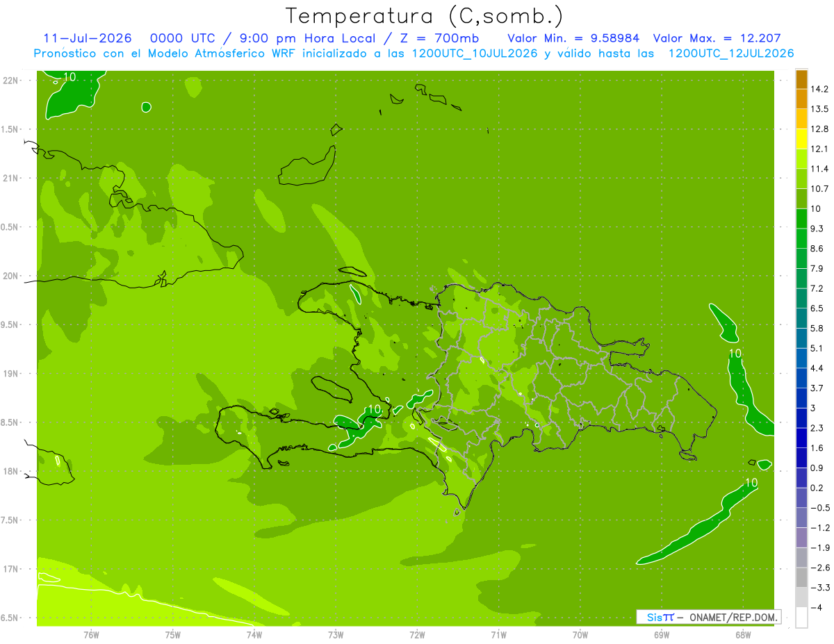
Task: Click the '69W' longitude axis label
Action: [x=662, y=636]
